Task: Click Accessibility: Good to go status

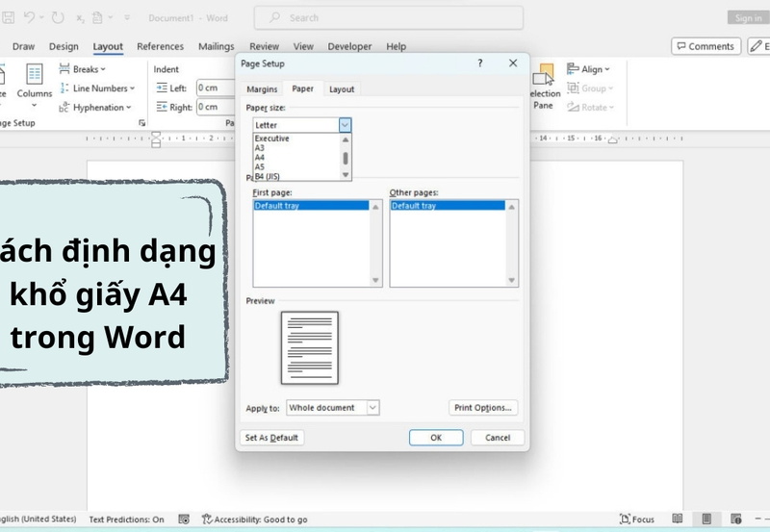Action: (x=255, y=519)
